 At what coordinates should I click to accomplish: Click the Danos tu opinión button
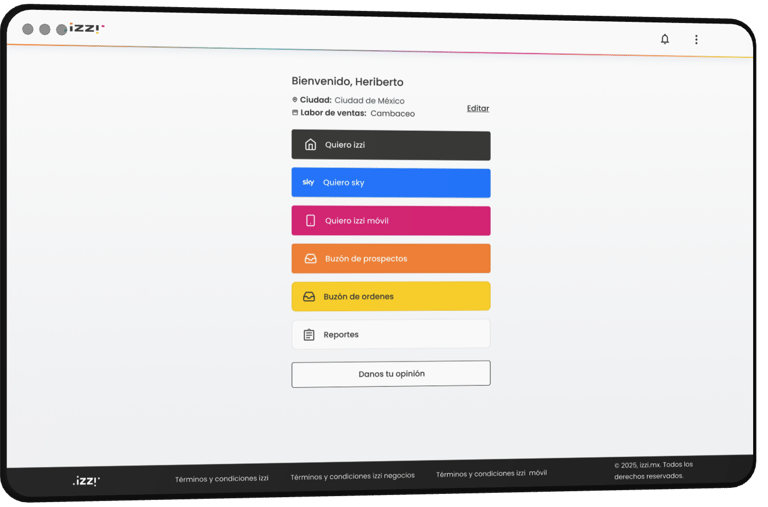click(391, 374)
